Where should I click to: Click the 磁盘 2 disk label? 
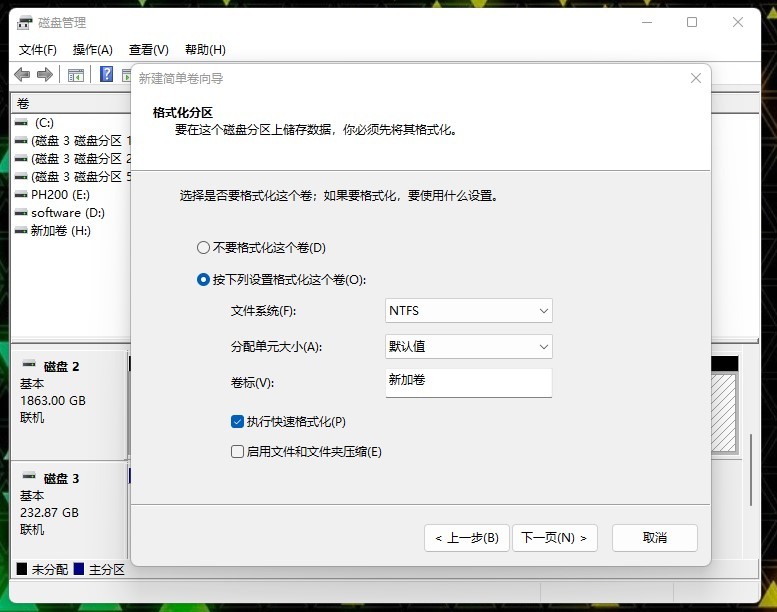[61, 367]
